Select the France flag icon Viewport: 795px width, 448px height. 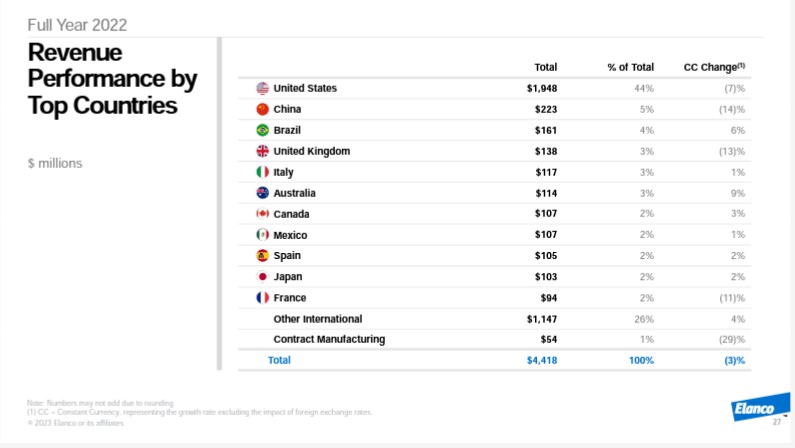pos(263,298)
